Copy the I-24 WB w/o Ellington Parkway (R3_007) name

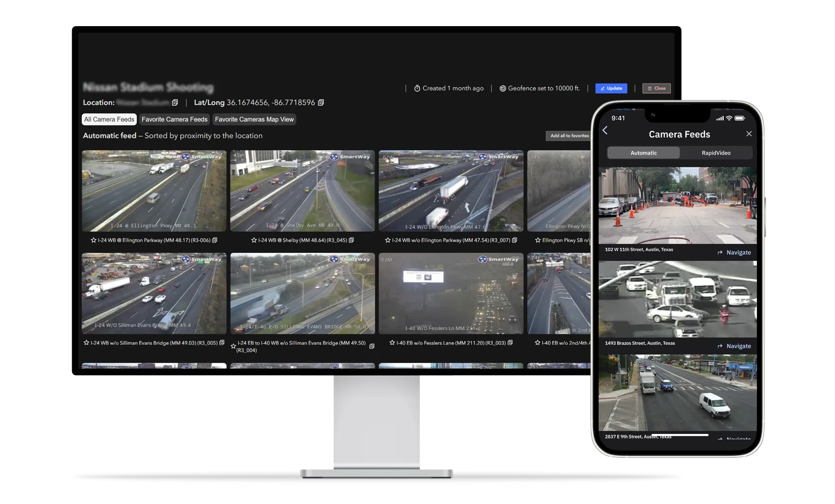pyautogui.click(x=515, y=240)
